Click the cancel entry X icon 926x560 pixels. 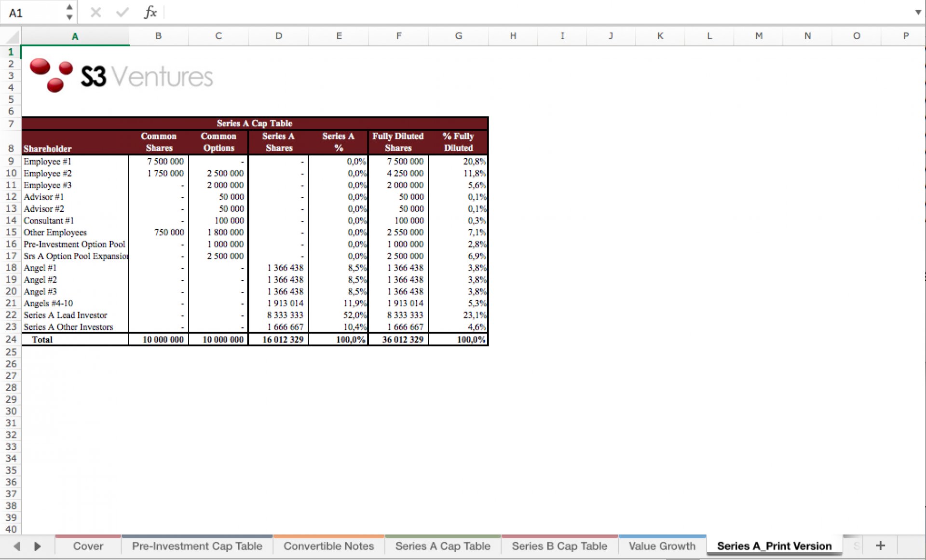pos(95,13)
